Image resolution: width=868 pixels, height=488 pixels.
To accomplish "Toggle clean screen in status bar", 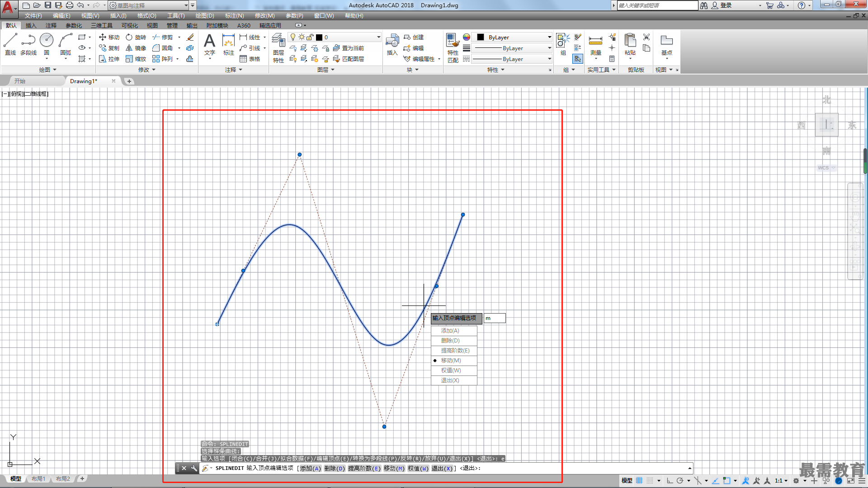I will point(851,480).
